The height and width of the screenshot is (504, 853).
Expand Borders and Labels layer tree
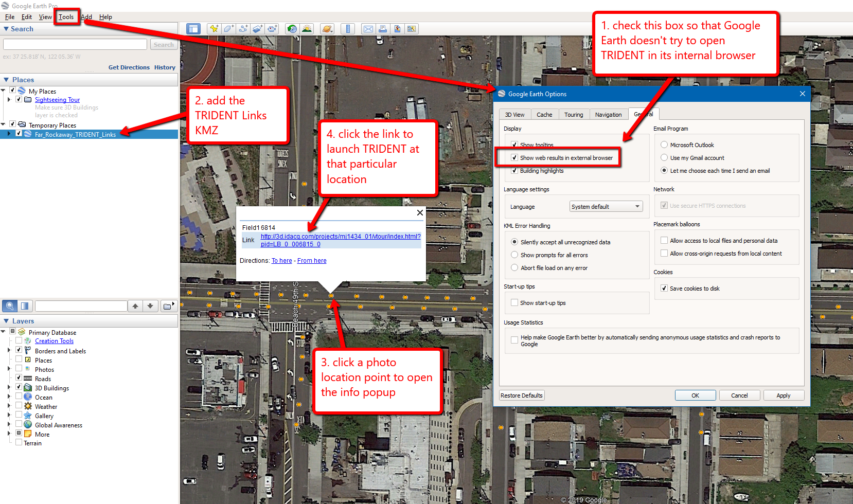pos(9,351)
